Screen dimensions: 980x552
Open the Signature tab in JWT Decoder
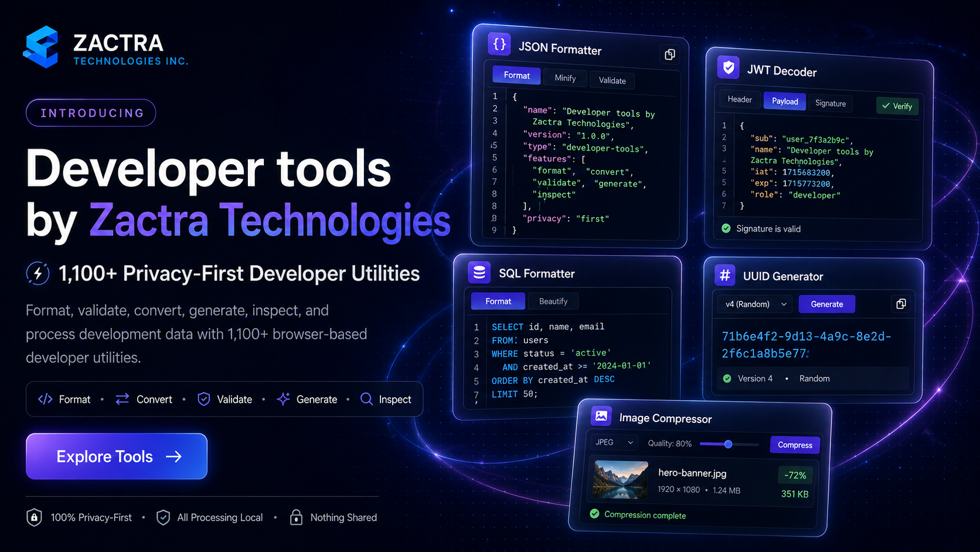(x=831, y=103)
